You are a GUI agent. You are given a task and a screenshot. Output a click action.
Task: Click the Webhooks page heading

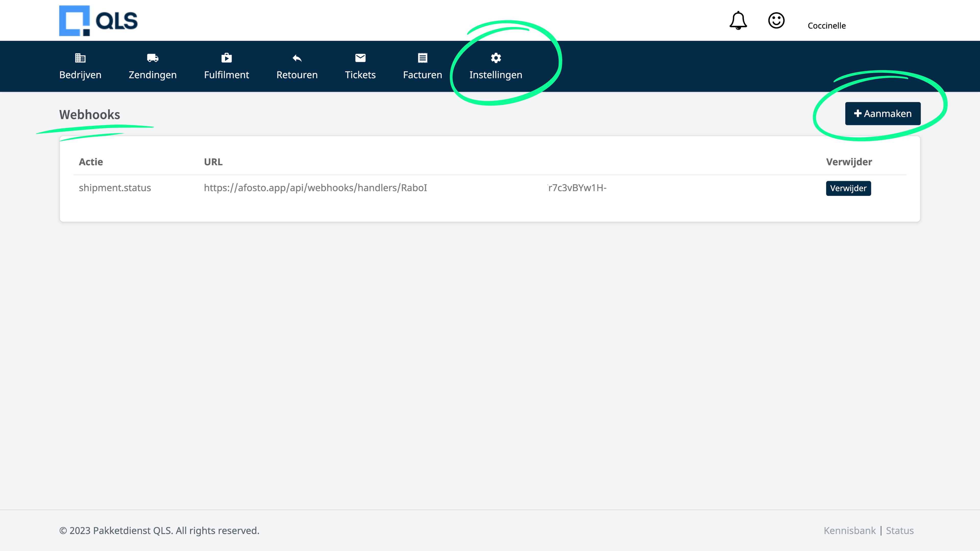pos(89,115)
